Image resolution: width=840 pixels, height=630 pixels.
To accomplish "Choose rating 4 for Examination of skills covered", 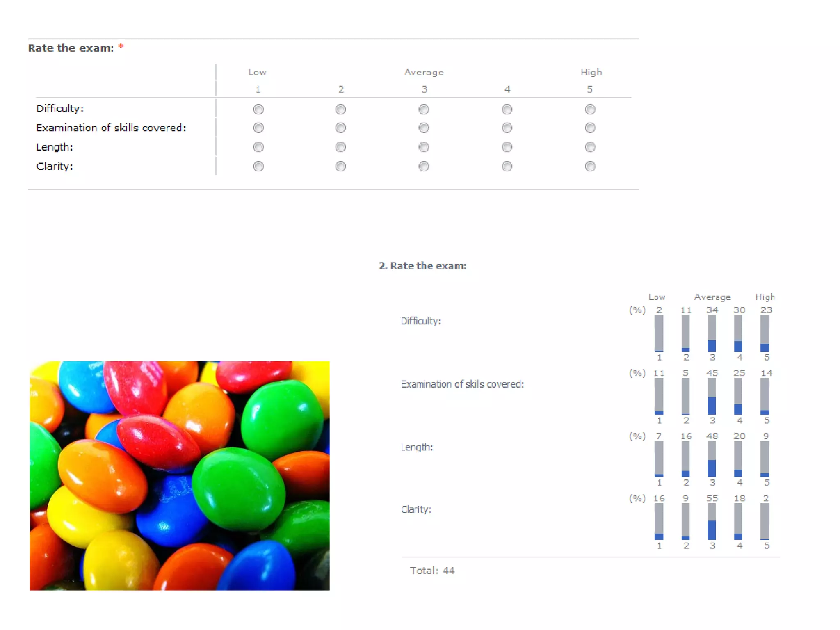I will tap(507, 128).
